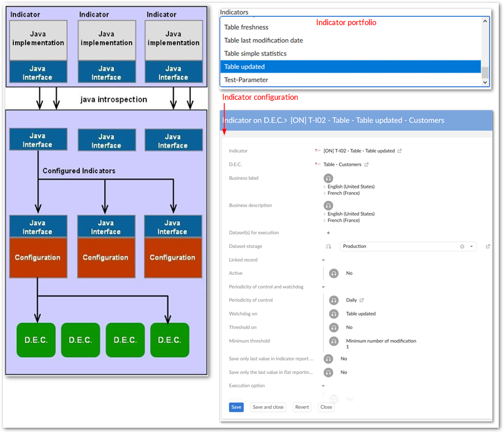Collapse the Linked record section
Viewport: 504px width, 433px height.
(x=323, y=260)
